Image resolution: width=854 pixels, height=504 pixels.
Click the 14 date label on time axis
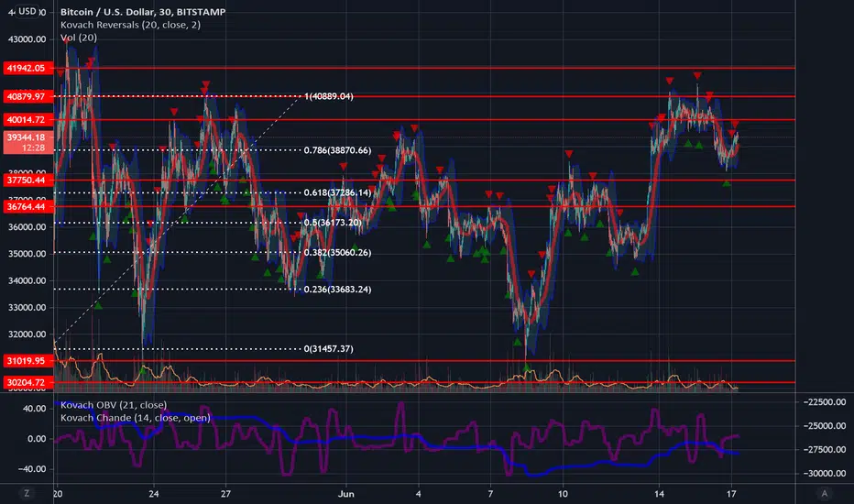coord(659,494)
